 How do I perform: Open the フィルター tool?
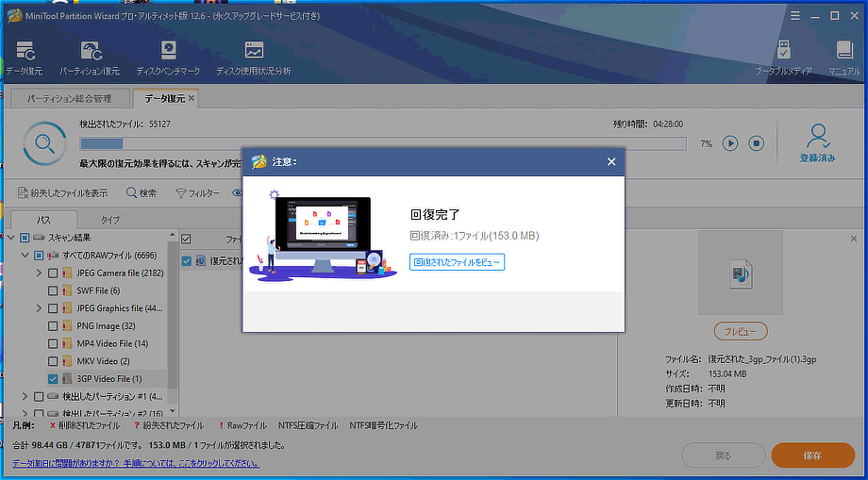click(197, 193)
